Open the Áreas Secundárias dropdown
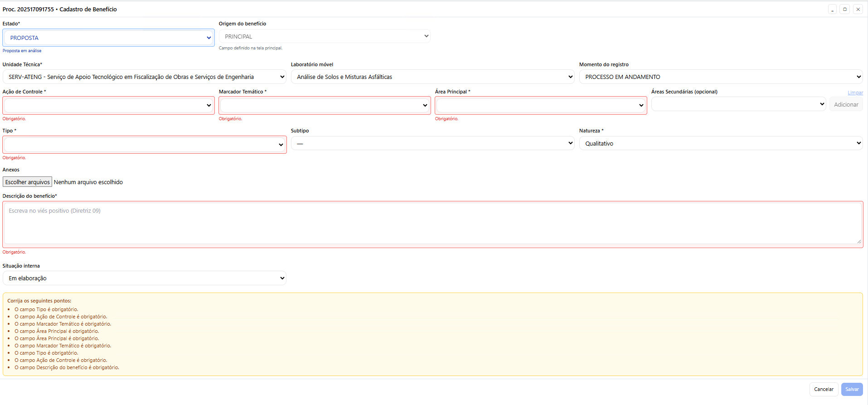 click(x=738, y=104)
